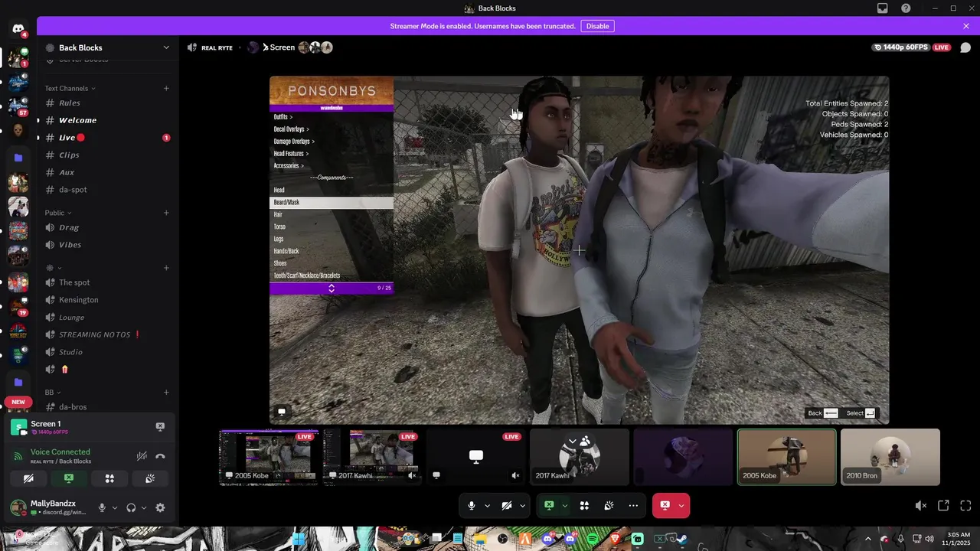980x551 pixels.
Task: Open Activities icon in bottom call bar
Action: click(x=584, y=505)
